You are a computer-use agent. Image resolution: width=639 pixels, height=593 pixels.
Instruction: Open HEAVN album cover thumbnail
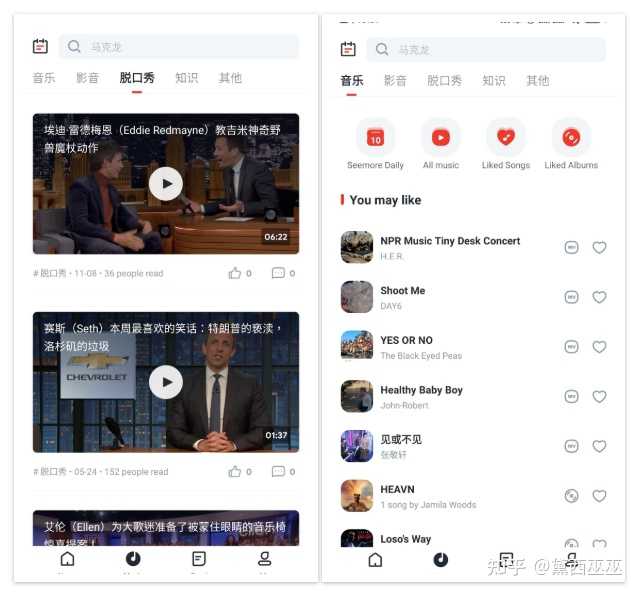click(x=357, y=496)
